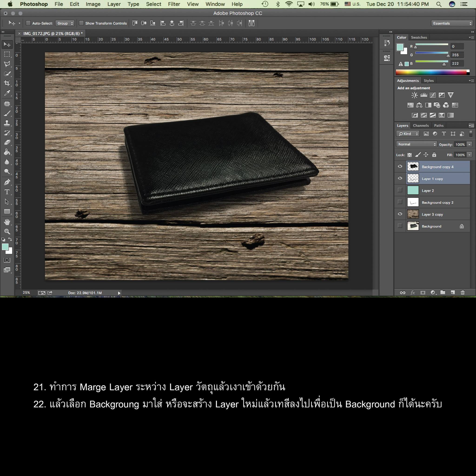The height and width of the screenshot is (476, 476).
Task: Activate the Hand tool
Action: tap(7, 222)
